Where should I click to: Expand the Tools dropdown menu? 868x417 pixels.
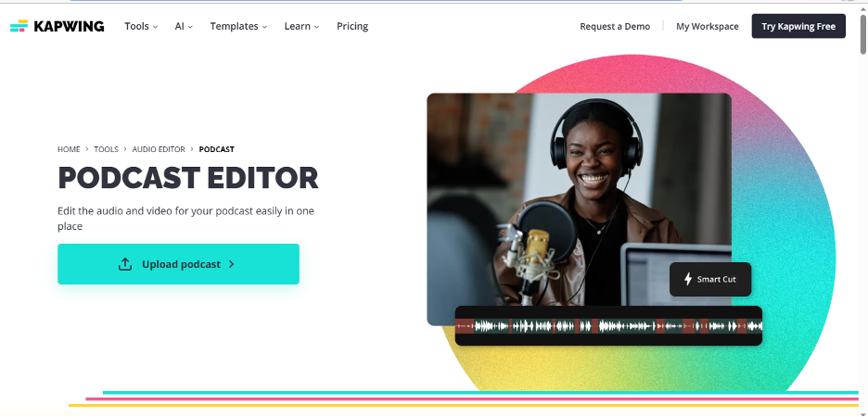[x=141, y=26]
